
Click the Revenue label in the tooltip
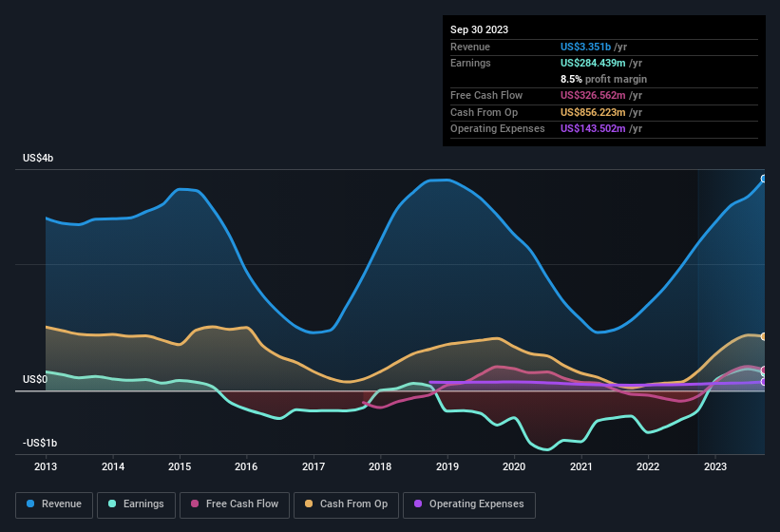[470, 47]
